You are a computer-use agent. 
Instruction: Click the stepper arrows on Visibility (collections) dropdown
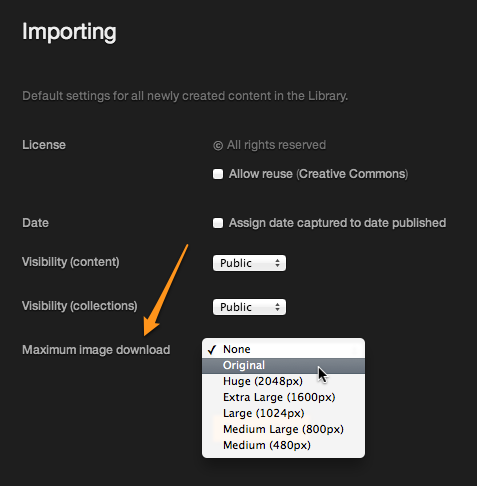(277, 307)
